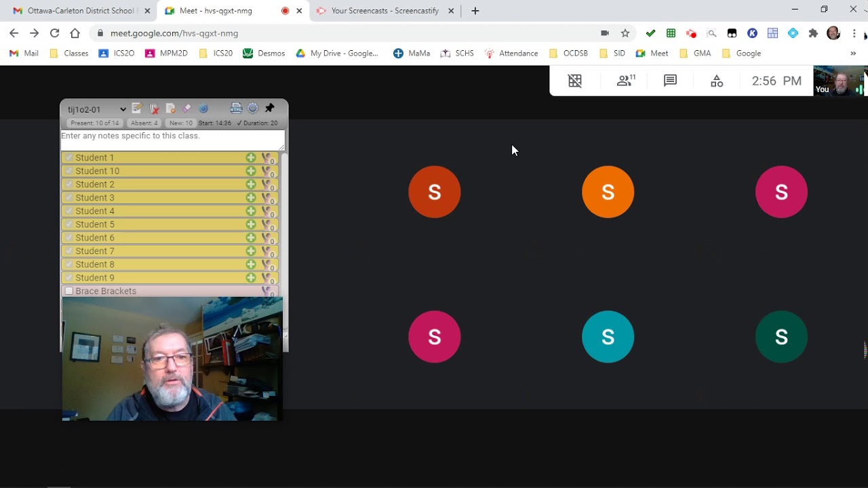The width and height of the screenshot is (868, 488).
Task: Click the blue K extension icon
Action: coord(752,33)
